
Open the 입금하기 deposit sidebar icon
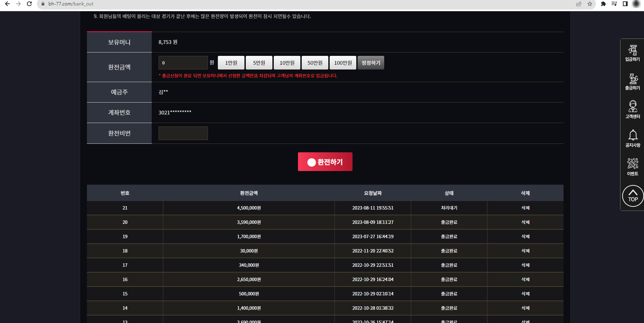click(x=633, y=53)
